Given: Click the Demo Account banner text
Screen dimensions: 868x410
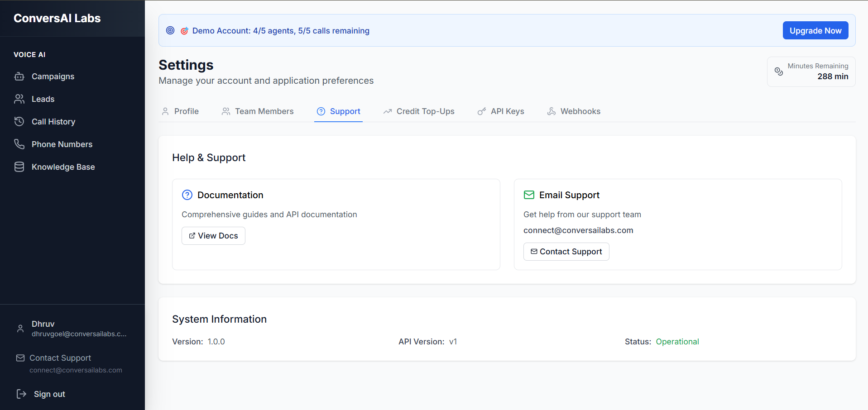Looking at the screenshot, I should pyautogui.click(x=281, y=31).
